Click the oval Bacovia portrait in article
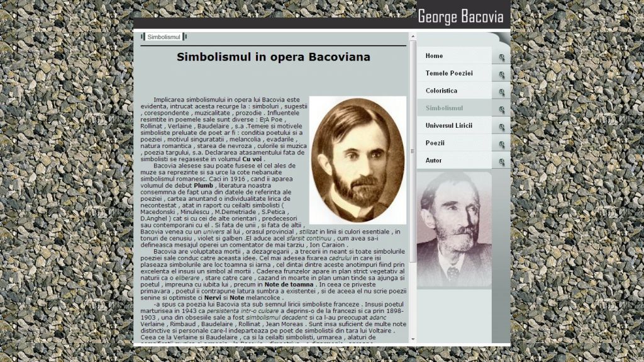 [x=357, y=160]
